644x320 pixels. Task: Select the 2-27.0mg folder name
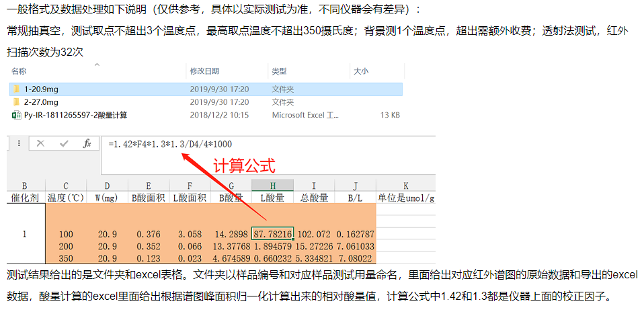tap(41, 102)
